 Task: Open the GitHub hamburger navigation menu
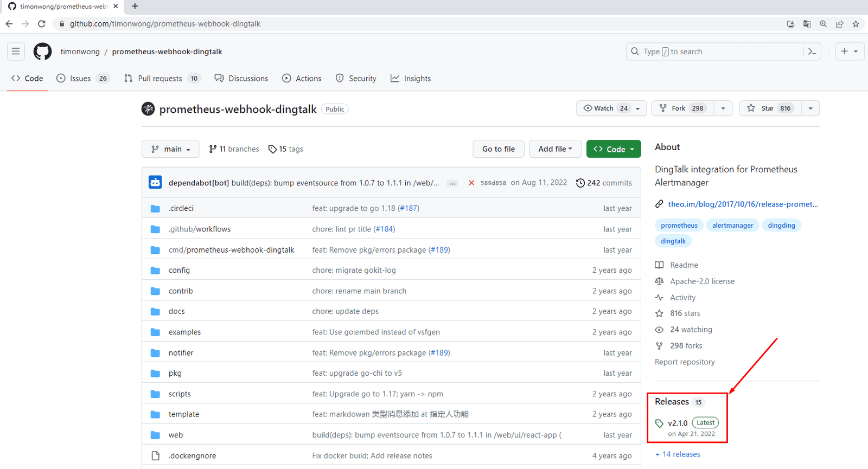(16, 52)
